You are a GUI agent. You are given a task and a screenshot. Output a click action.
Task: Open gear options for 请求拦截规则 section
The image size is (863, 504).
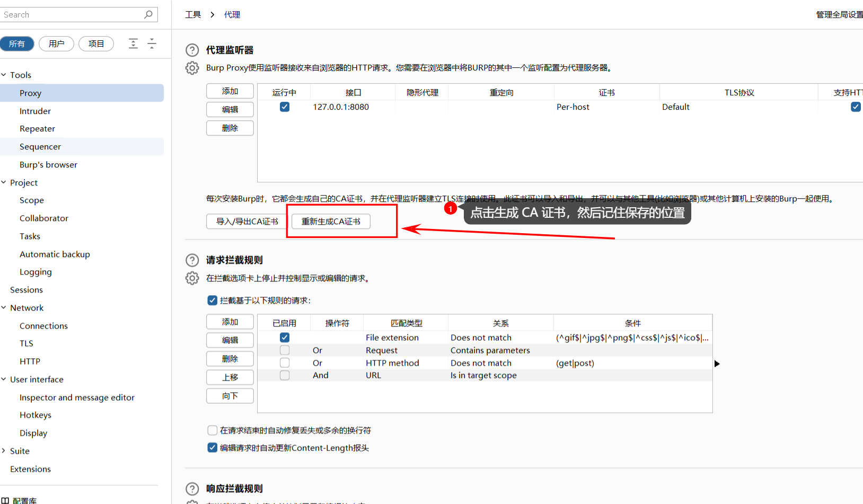click(192, 278)
